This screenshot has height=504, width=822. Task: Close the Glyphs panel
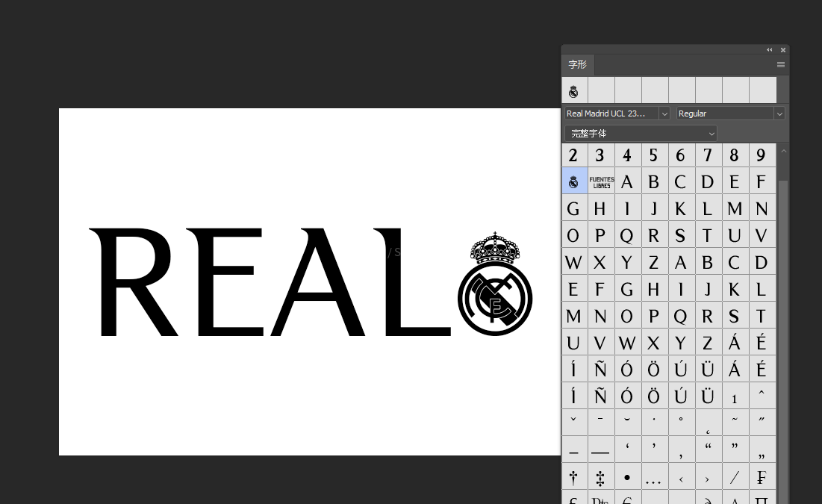click(782, 50)
